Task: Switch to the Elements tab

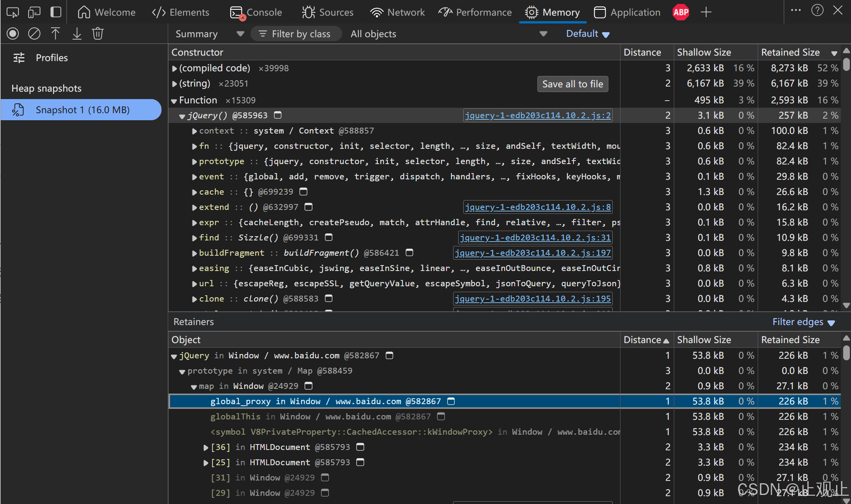Action: [x=180, y=12]
